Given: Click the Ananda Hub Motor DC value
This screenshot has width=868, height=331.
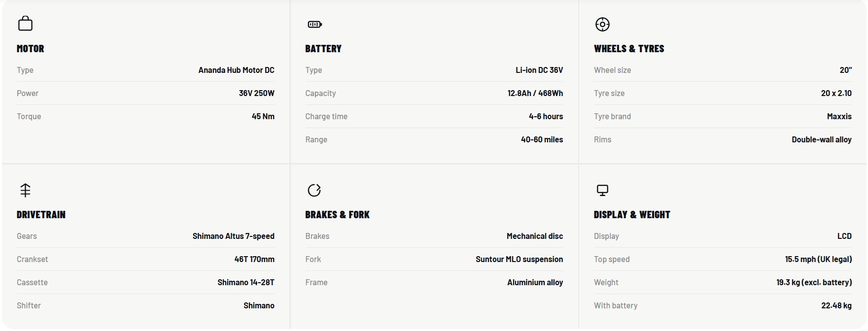Looking at the screenshot, I should point(237,70).
